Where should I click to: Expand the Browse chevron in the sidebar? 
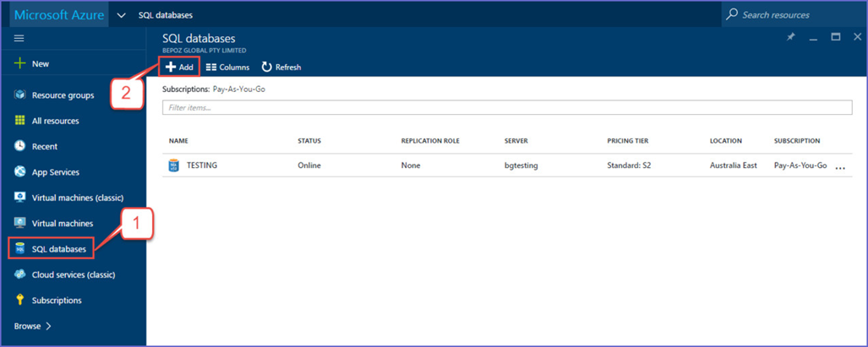48,326
